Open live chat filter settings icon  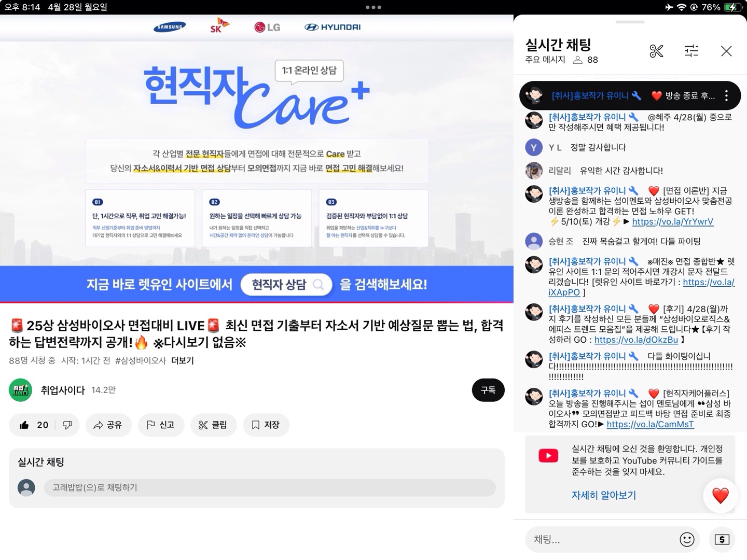pyautogui.click(x=691, y=51)
